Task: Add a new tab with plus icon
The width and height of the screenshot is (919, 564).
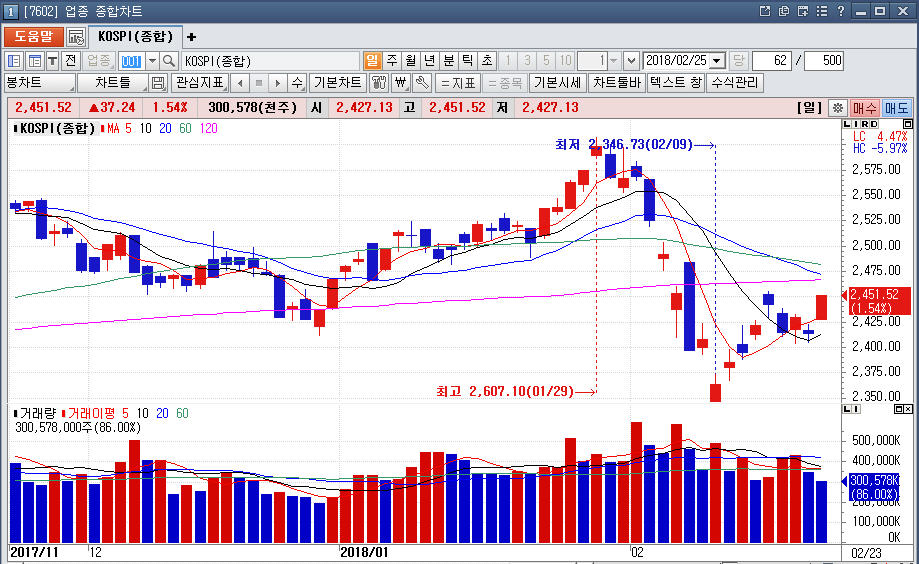Action: [192, 37]
